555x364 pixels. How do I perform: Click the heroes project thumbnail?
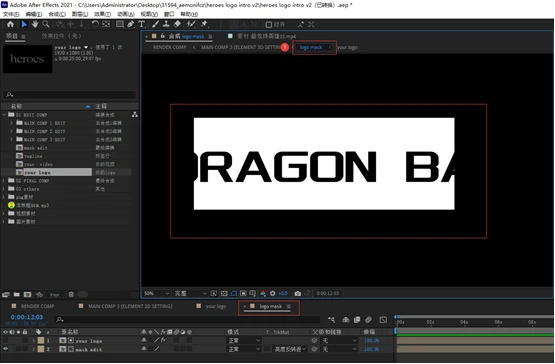point(28,59)
